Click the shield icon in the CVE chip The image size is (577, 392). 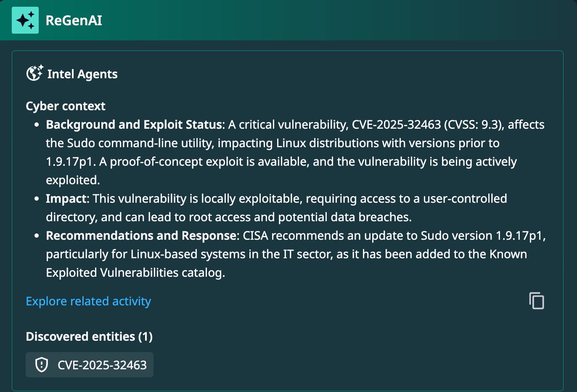(x=42, y=365)
